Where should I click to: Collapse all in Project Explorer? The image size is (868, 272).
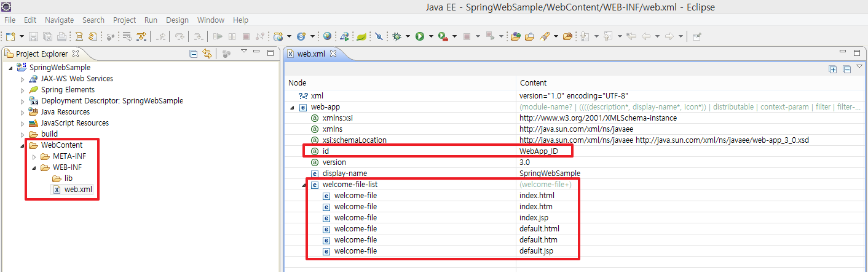(x=194, y=54)
